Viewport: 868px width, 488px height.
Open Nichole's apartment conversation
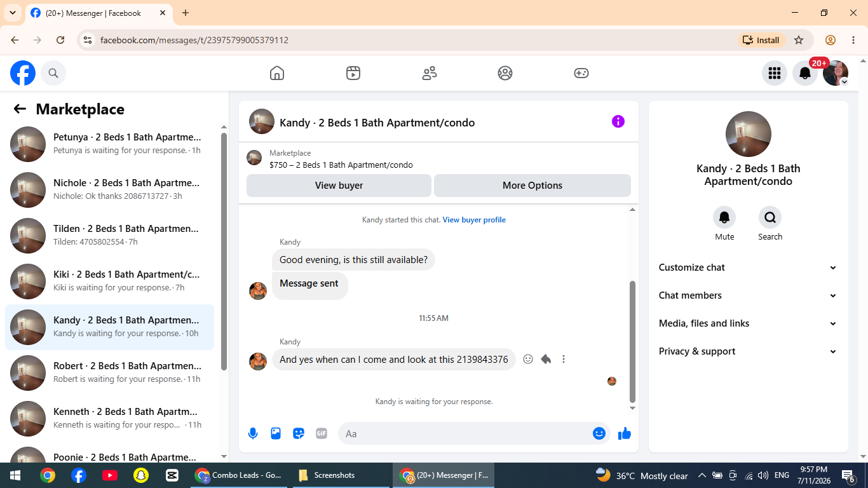(110, 190)
